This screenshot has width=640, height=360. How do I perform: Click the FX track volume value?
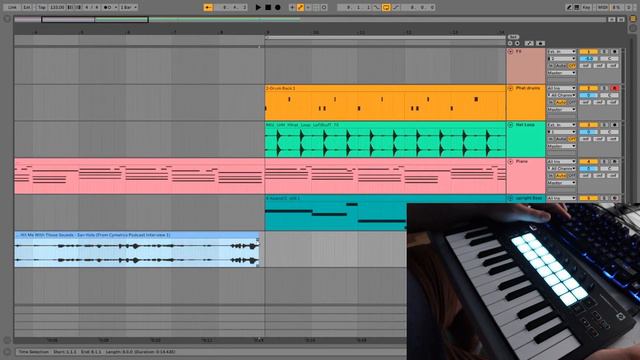coord(588,58)
